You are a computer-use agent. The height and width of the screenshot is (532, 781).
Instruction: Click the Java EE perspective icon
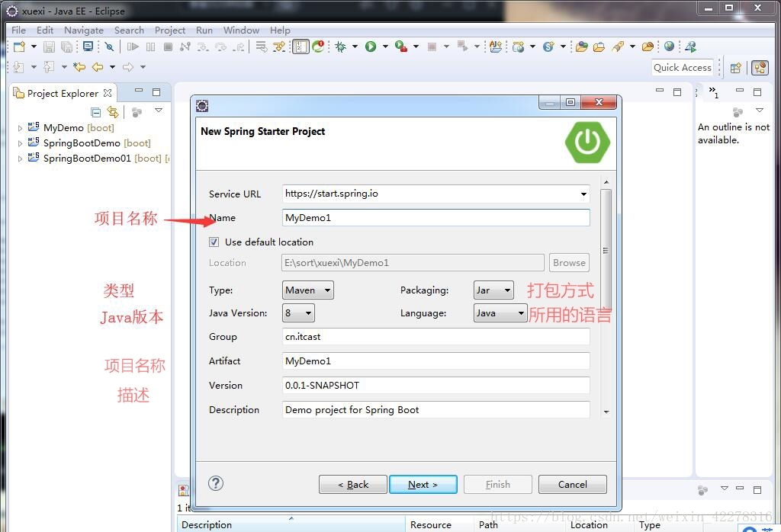click(x=760, y=68)
